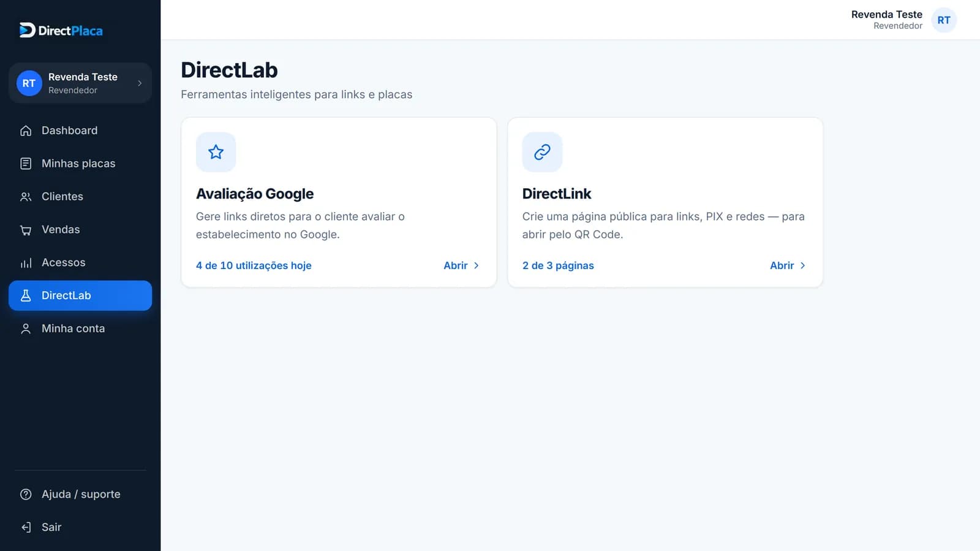Open the DirectLink tool via Abrir
Image resolution: width=980 pixels, height=551 pixels.
tap(788, 265)
